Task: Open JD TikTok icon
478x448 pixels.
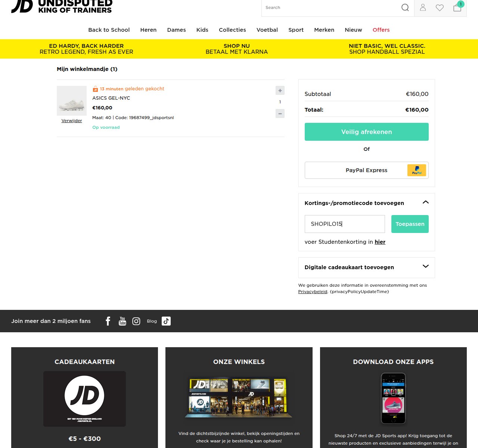Action: tap(166, 321)
